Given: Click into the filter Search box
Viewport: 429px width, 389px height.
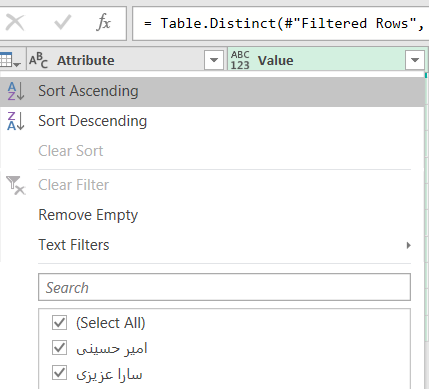Looking at the screenshot, I should pos(224,287).
